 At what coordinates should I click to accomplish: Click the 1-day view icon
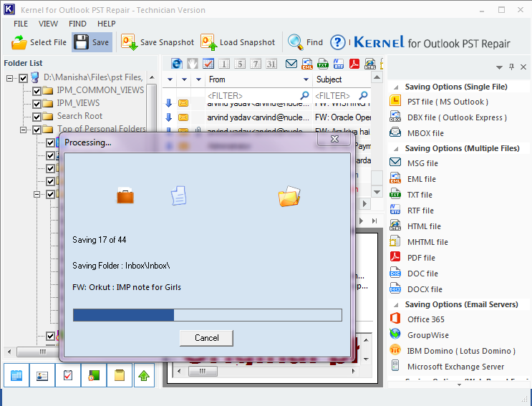pos(224,64)
